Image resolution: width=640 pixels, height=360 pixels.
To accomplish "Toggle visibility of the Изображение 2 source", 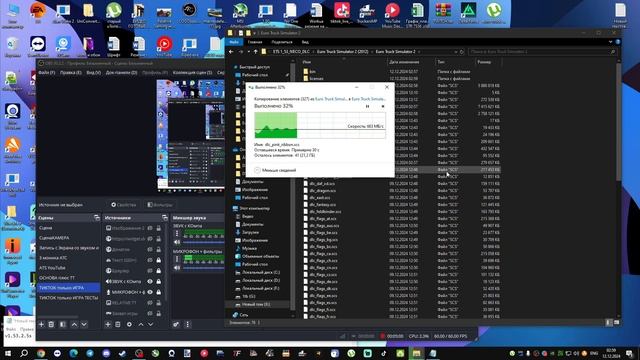I will (x=150, y=228).
